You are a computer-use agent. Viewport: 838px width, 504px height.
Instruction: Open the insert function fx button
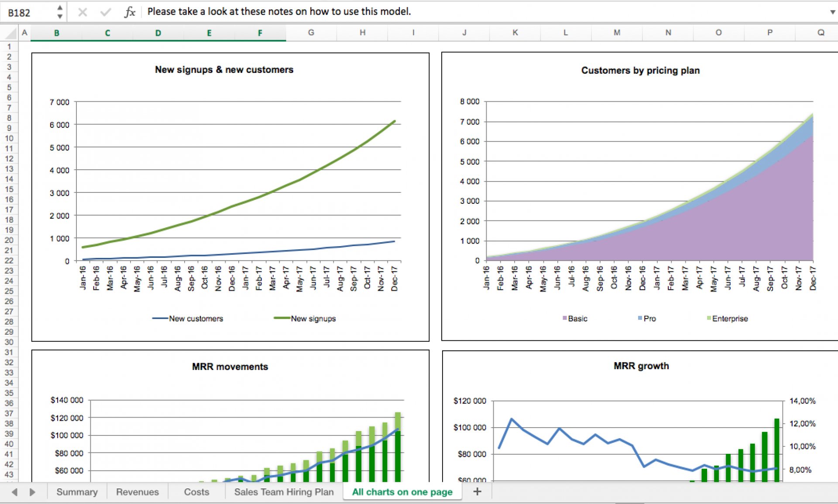[130, 12]
